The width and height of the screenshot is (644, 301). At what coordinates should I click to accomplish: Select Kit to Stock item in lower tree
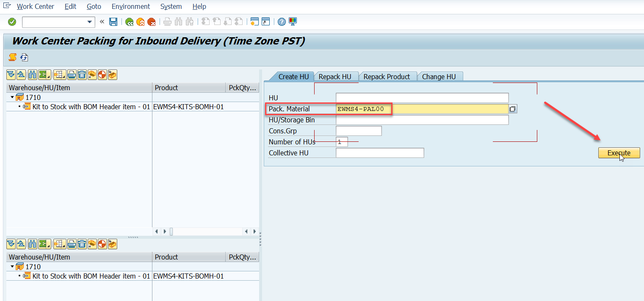[91, 276]
